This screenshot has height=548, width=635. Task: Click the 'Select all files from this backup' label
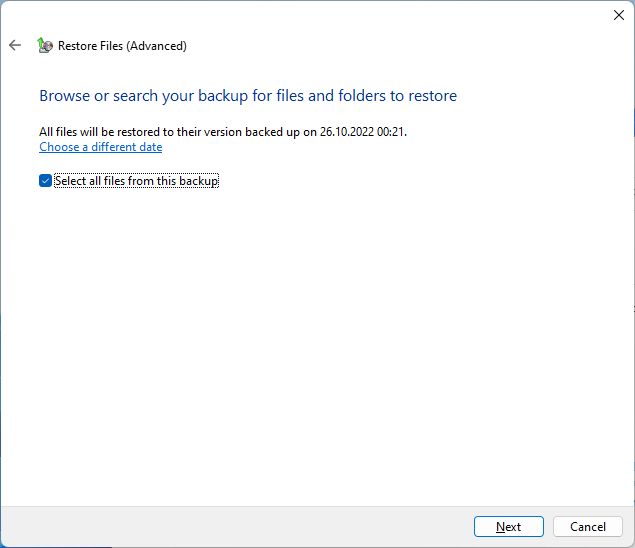pyautogui.click(x=136, y=181)
